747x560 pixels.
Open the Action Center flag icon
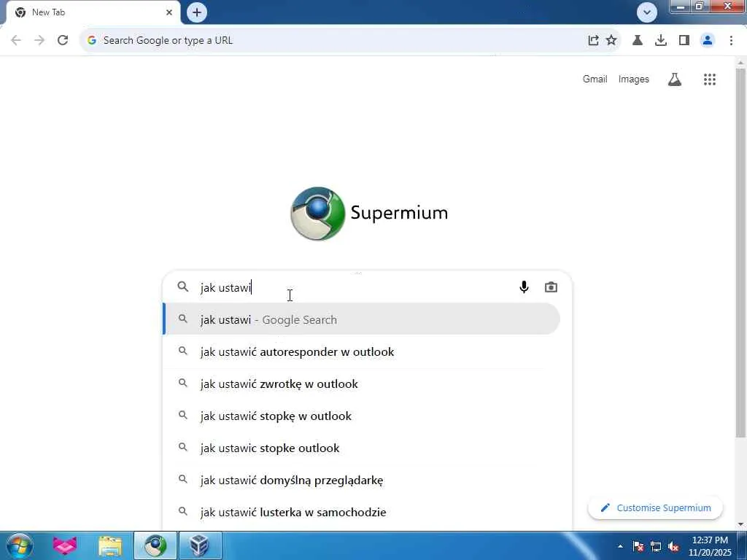tap(638, 546)
